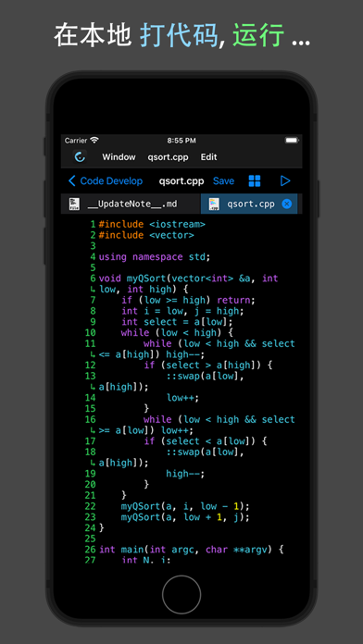Image resolution: width=363 pixels, height=644 pixels.
Task: Go back to Code Develop
Action: (106, 180)
